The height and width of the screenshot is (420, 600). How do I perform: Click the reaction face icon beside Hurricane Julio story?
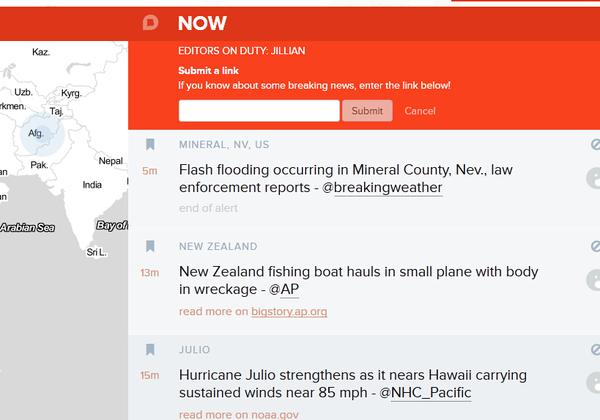pos(593,383)
